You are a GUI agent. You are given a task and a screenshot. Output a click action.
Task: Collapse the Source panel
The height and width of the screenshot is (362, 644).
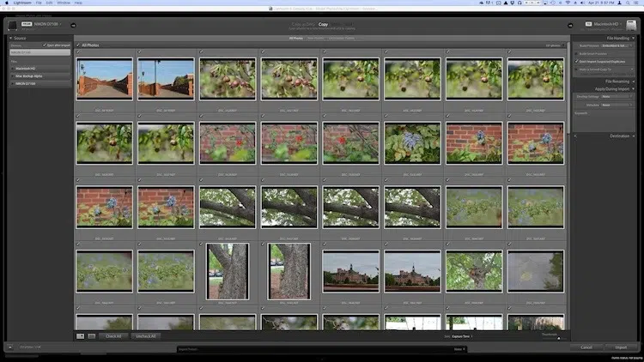click(11, 38)
